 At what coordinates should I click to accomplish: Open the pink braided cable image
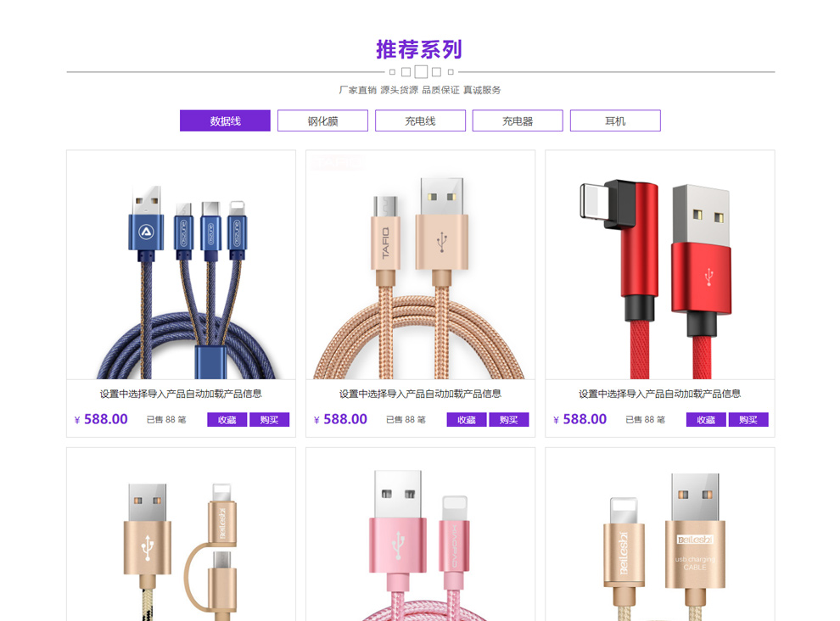(421, 534)
